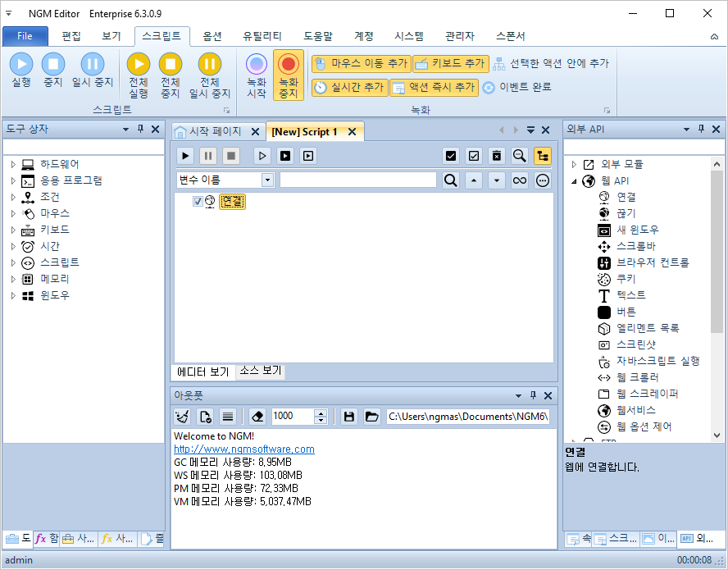Collapse the 웹 API tree node
728x570 pixels.
574,181
